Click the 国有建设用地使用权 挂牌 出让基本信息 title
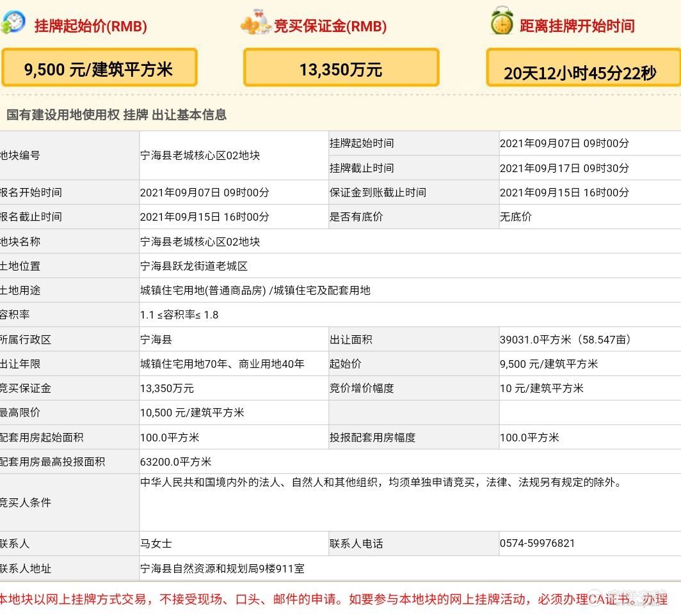This screenshot has width=681, height=616. [x=116, y=115]
